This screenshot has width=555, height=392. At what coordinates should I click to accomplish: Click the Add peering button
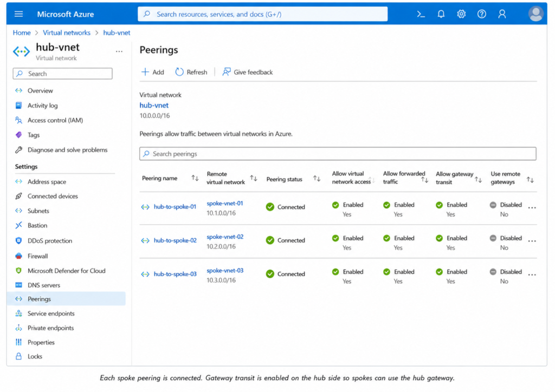(x=152, y=72)
